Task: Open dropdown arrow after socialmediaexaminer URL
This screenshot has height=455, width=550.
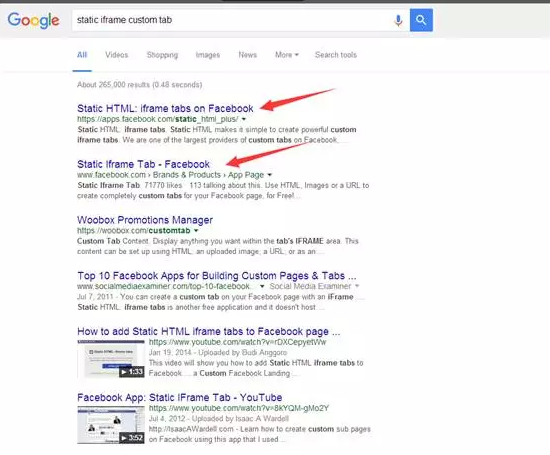Action: 262,286
